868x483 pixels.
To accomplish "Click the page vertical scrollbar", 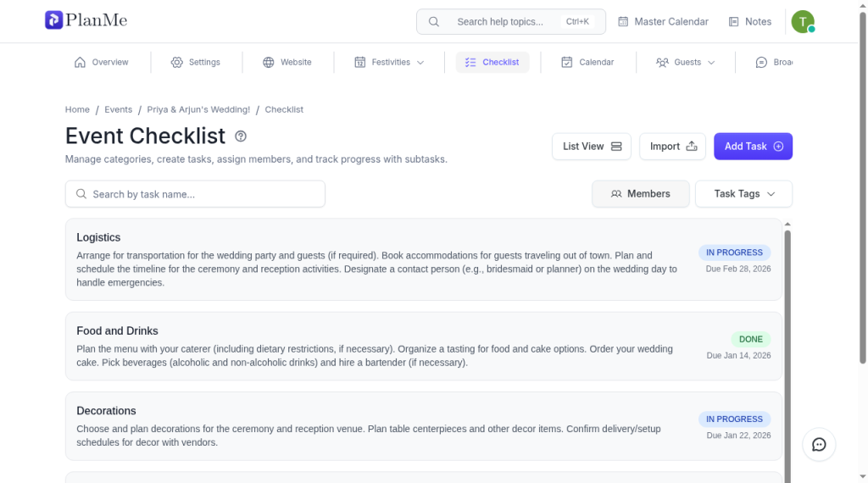I will click(862, 188).
